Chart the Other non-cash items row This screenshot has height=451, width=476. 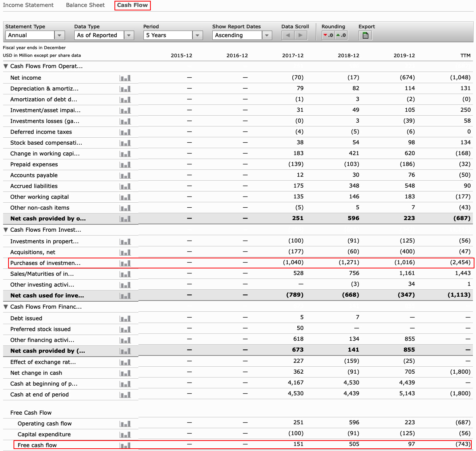tap(125, 208)
